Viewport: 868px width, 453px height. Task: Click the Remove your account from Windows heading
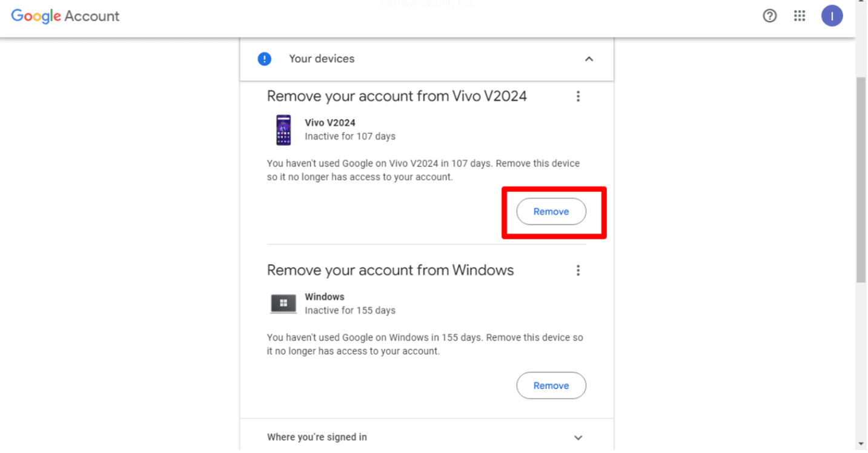(390, 270)
